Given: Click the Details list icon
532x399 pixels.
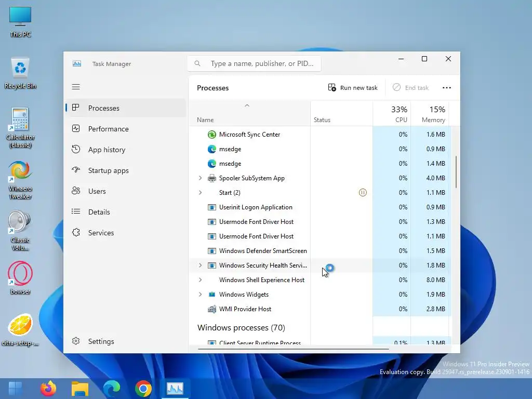Looking at the screenshot, I should pos(76,212).
